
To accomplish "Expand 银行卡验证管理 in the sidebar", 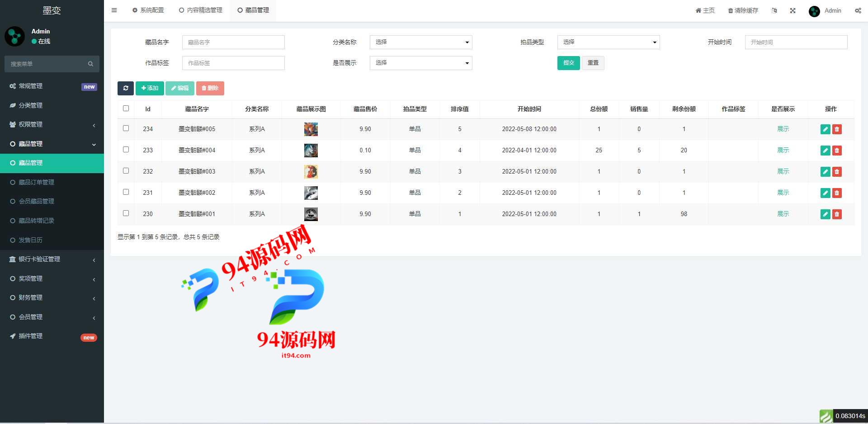I will pos(52,259).
